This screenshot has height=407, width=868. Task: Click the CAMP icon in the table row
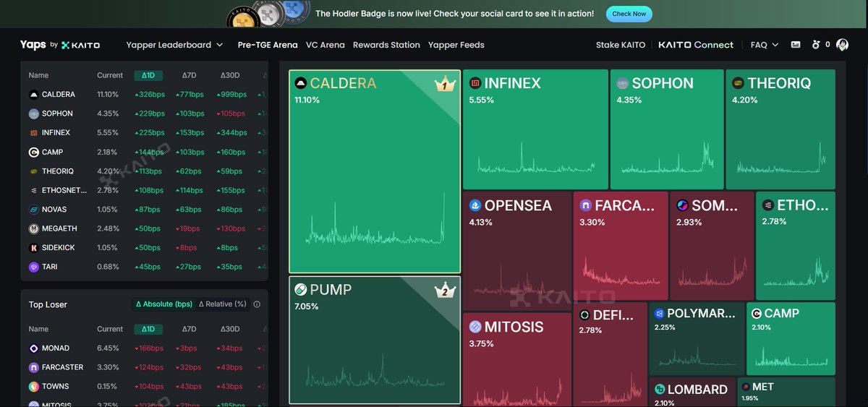pos(33,152)
